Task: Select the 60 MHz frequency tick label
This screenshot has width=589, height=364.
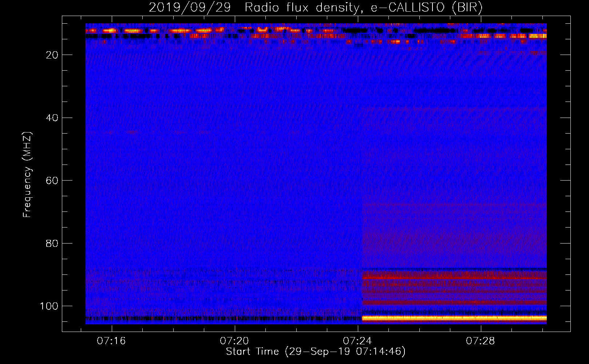Action: click(x=52, y=181)
